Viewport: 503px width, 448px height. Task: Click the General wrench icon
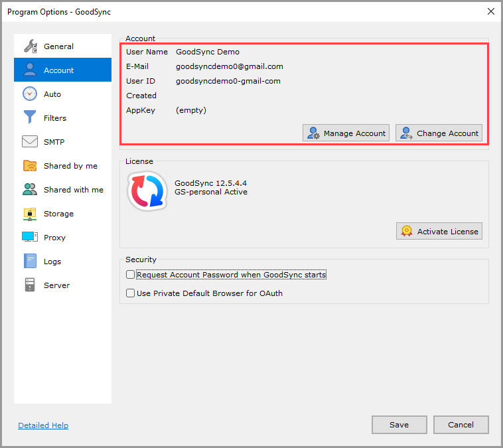[x=30, y=46]
